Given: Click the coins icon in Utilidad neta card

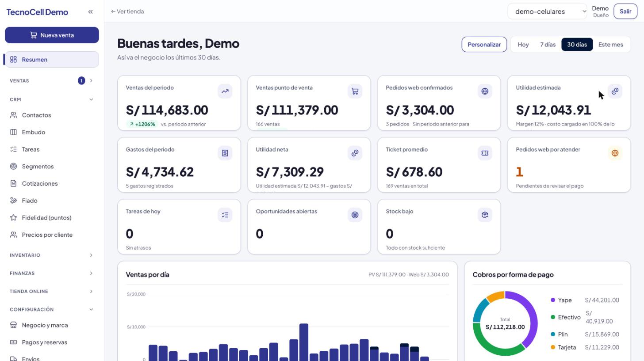Looking at the screenshot, I should coord(355,153).
